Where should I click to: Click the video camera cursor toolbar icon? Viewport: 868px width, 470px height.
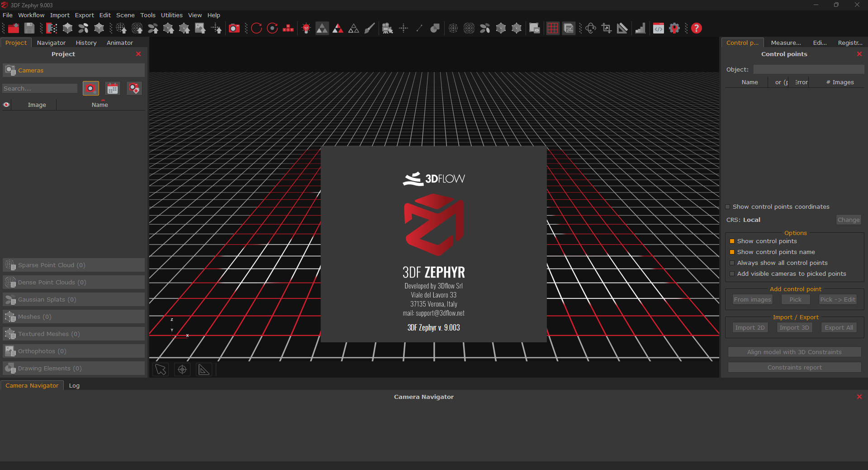[x=388, y=28]
